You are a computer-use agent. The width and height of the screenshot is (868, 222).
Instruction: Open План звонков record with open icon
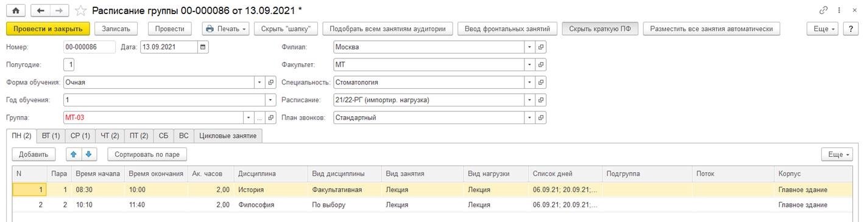click(x=541, y=117)
